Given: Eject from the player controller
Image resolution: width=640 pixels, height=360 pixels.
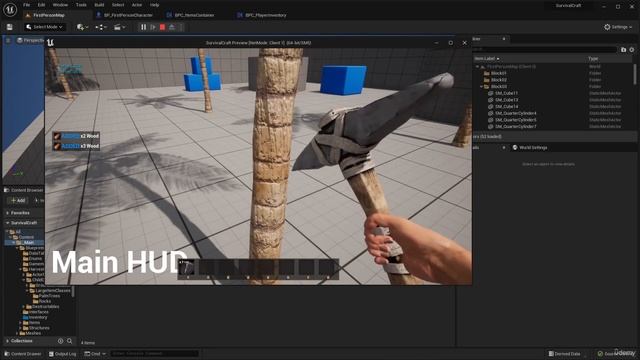Looking at the screenshot, I should click(172, 27).
